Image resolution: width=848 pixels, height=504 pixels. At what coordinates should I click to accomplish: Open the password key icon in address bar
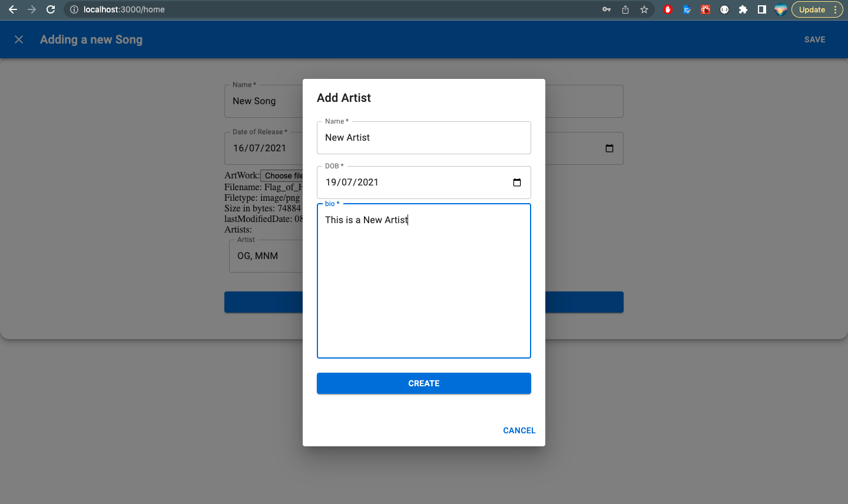(x=606, y=9)
